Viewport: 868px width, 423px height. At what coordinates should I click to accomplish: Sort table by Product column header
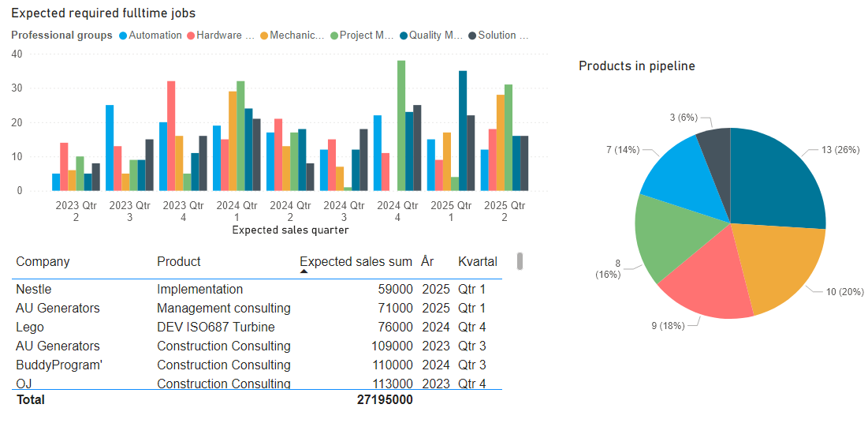coord(179,262)
